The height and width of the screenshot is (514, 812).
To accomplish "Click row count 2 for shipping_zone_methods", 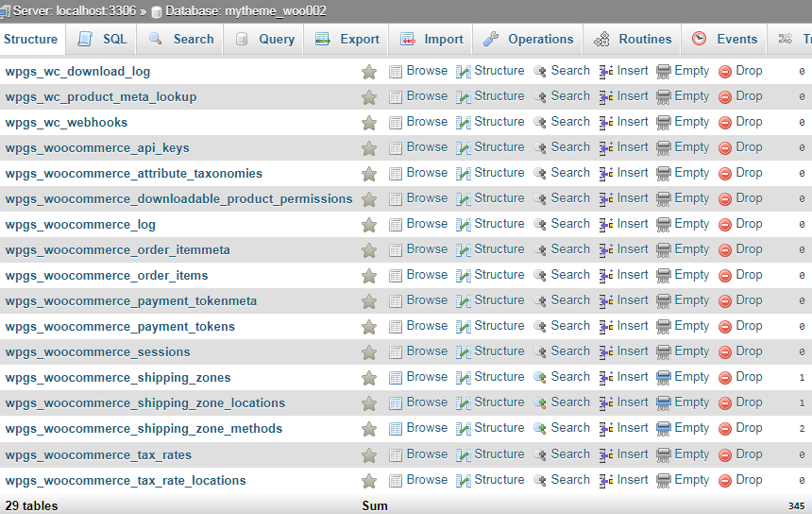I will click(x=802, y=429).
